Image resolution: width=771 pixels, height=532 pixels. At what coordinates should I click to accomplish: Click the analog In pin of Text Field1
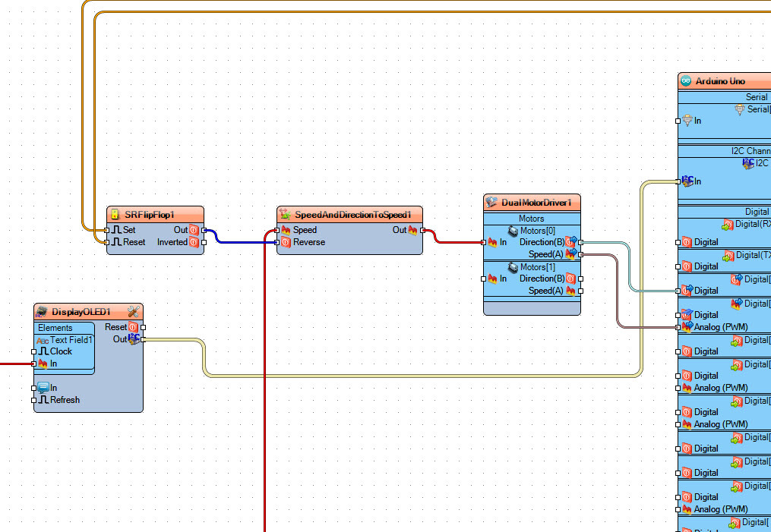pyautogui.click(x=33, y=364)
